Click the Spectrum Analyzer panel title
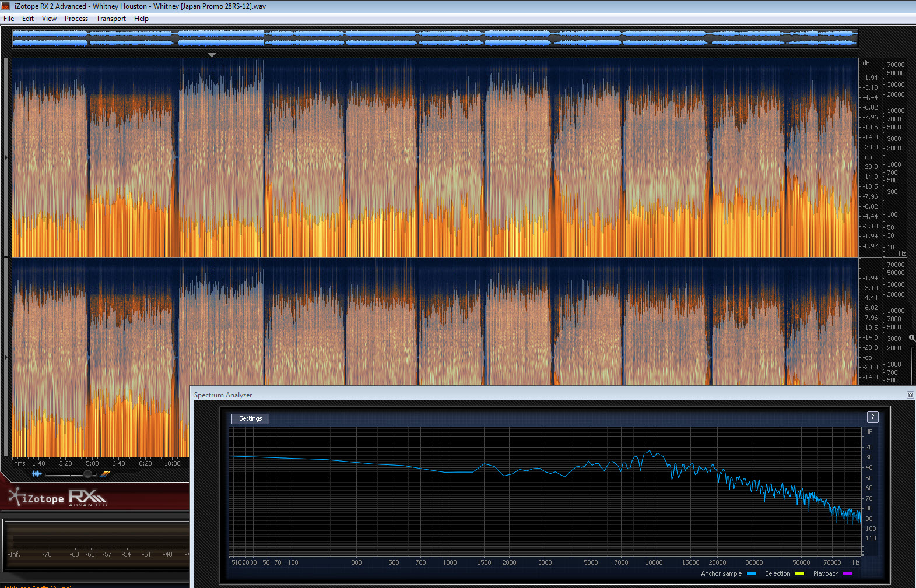The image size is (916, 588). tap(223, 395)
